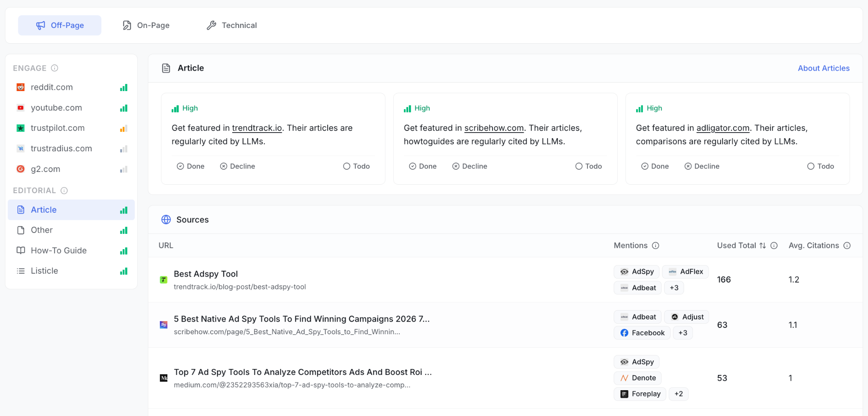The image size is (868, 416).
Task: Click the signal bars icon beside g2.com
Action: click(x=124, y=169)
